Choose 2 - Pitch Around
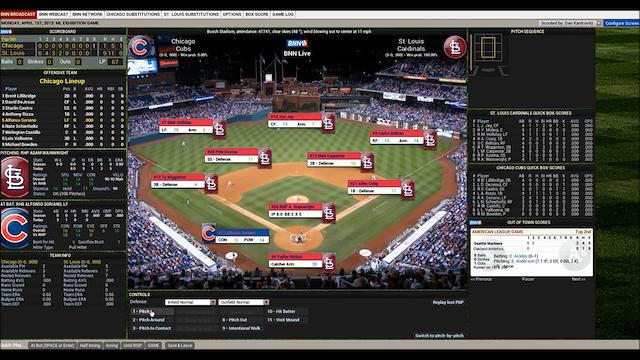640x360 pixels. coord(152,320)
